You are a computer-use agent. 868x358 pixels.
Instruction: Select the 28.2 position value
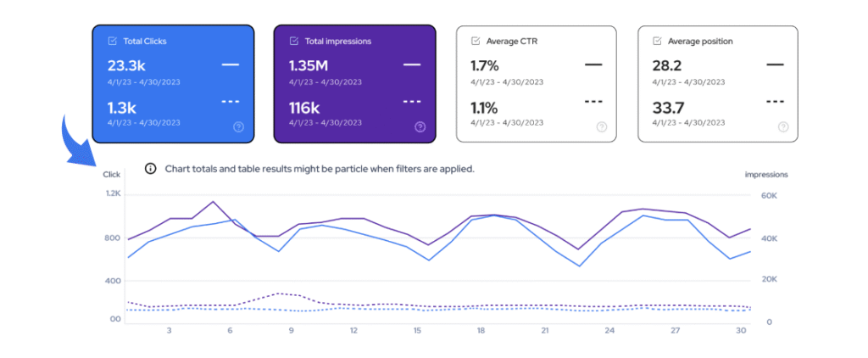(666, 66)
